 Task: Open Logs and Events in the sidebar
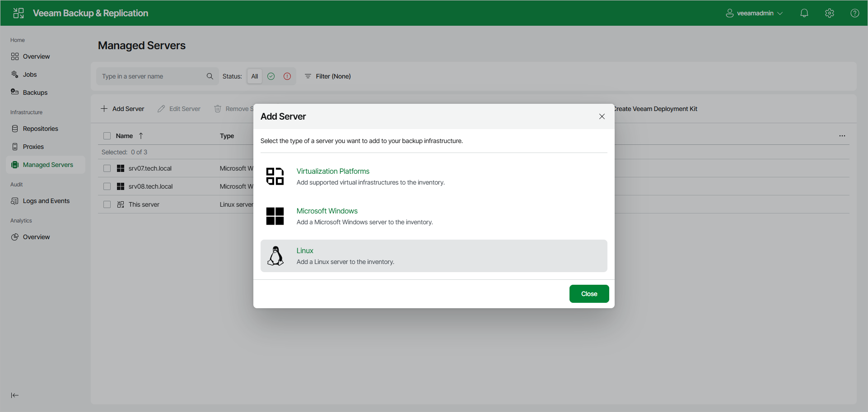click(x=45, y=201)
